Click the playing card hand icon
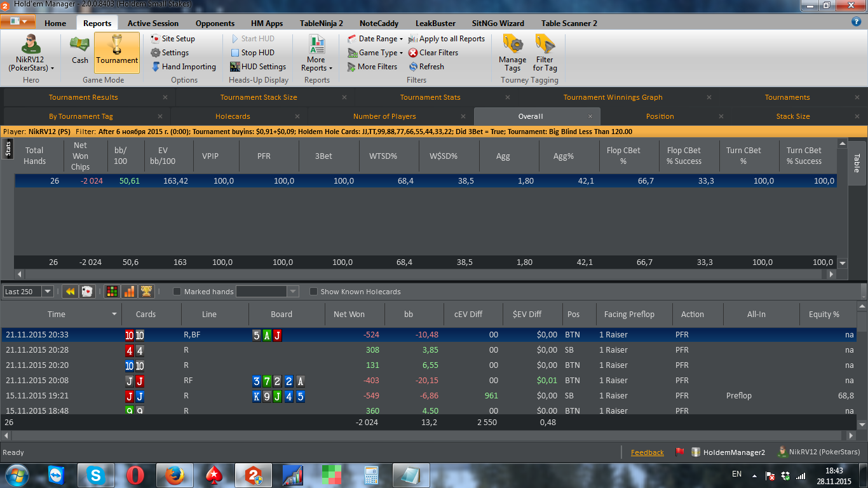This screenshot has width=868, height=488. click(87, 292)
